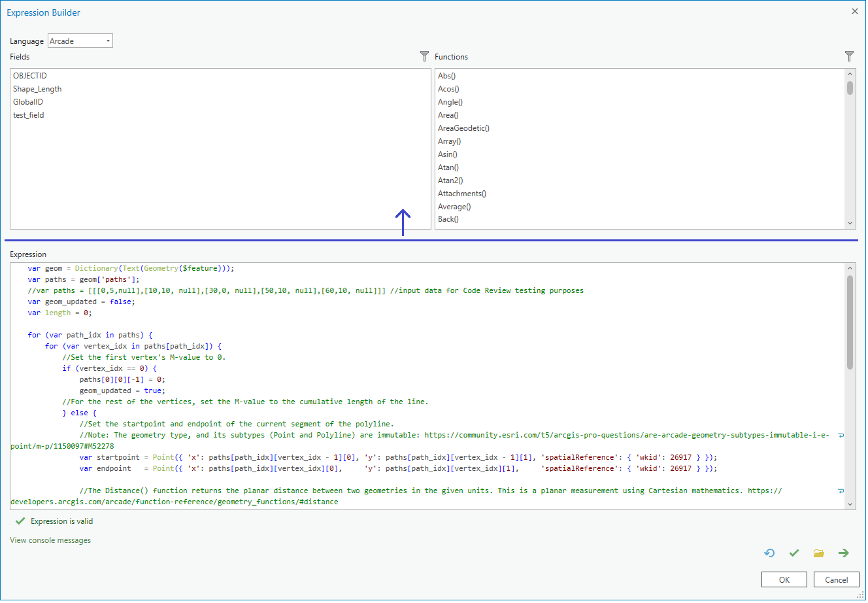Image resolution: width=868 pixels, height=603 pixels.
Task: Click the blue Reset expression arrow
Action: [769, 553]
